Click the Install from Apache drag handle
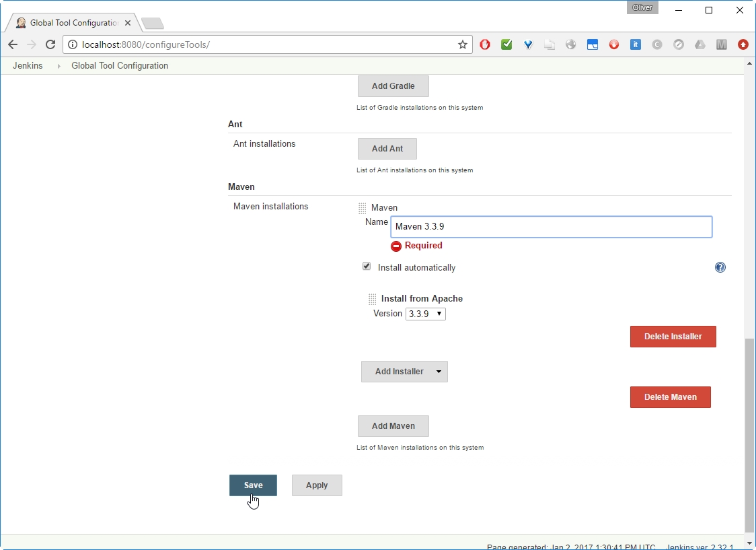 (373, 299)
